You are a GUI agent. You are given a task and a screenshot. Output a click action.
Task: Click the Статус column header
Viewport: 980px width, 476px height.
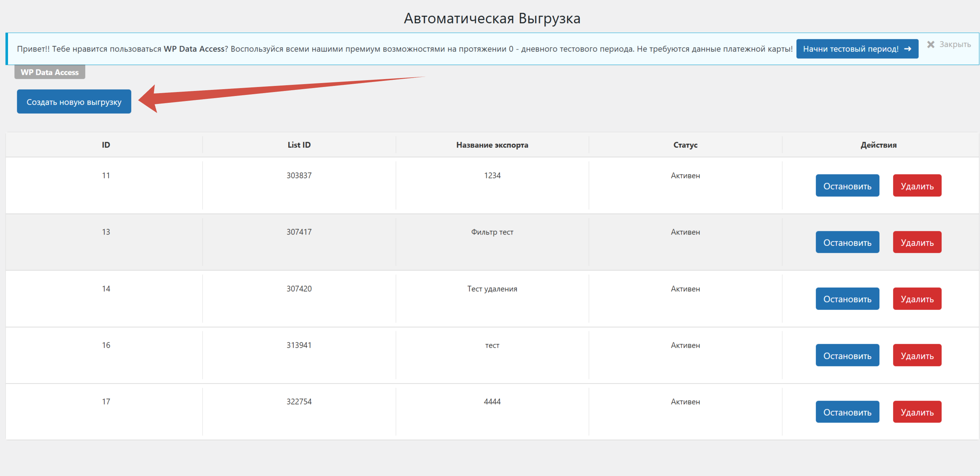pyautogui.click(x=685, y=145)
